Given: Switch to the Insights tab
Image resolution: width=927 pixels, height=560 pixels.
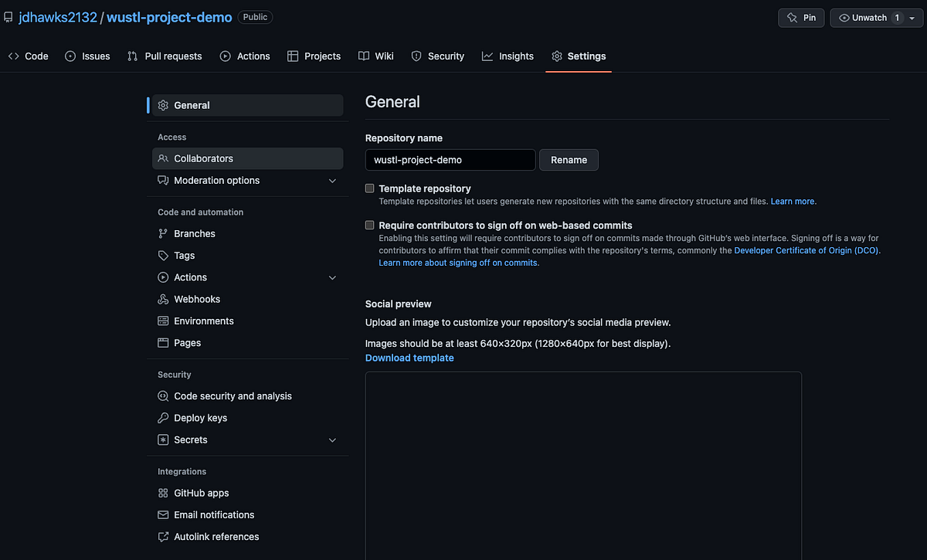Looking at the screenshot, I should [x=508, y=56].
